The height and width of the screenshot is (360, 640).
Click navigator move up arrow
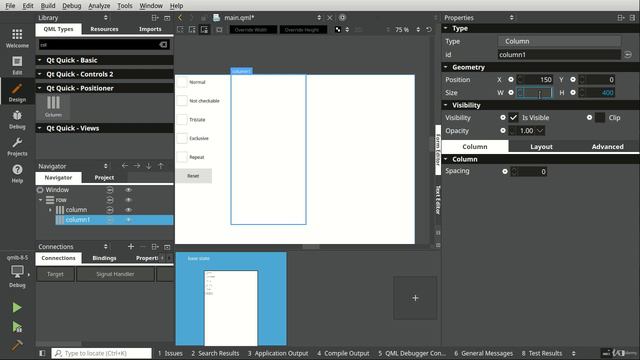[x=161, y=166]
